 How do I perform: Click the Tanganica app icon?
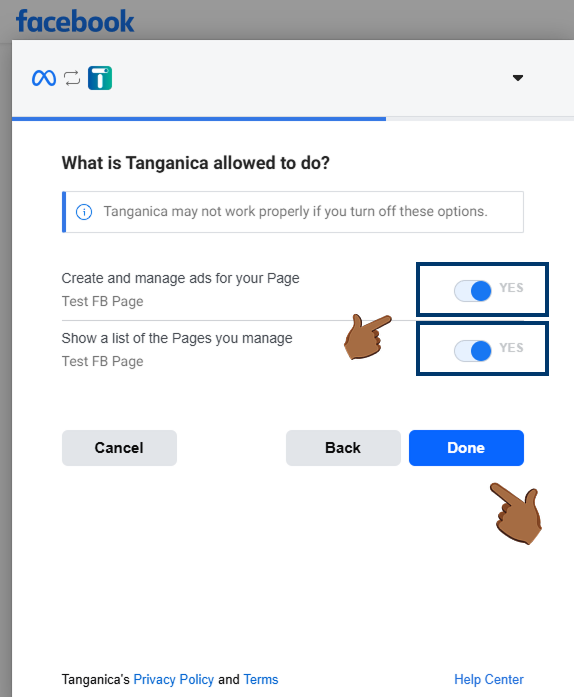coord(100,78)
